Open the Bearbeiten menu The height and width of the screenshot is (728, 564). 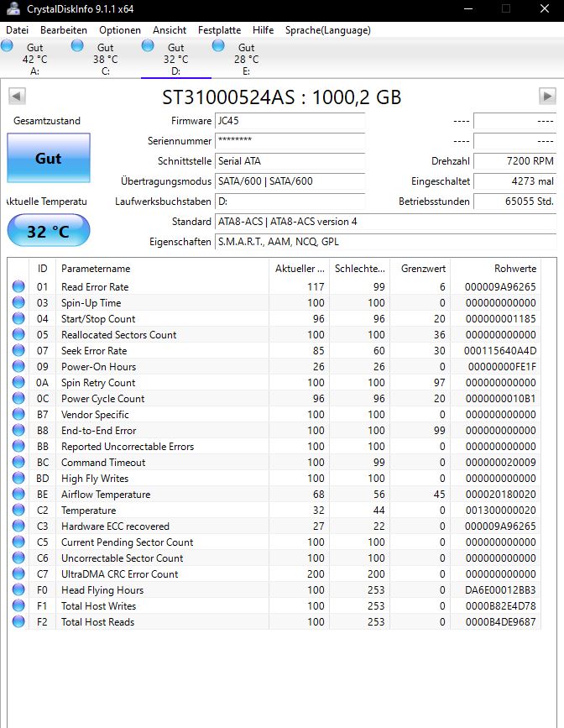coord(64,30)
